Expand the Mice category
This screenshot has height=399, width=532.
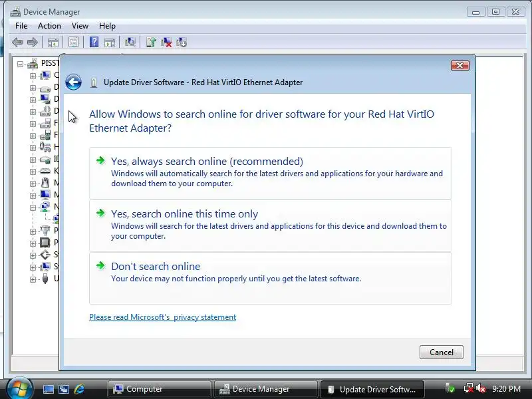tap(33, 184)
